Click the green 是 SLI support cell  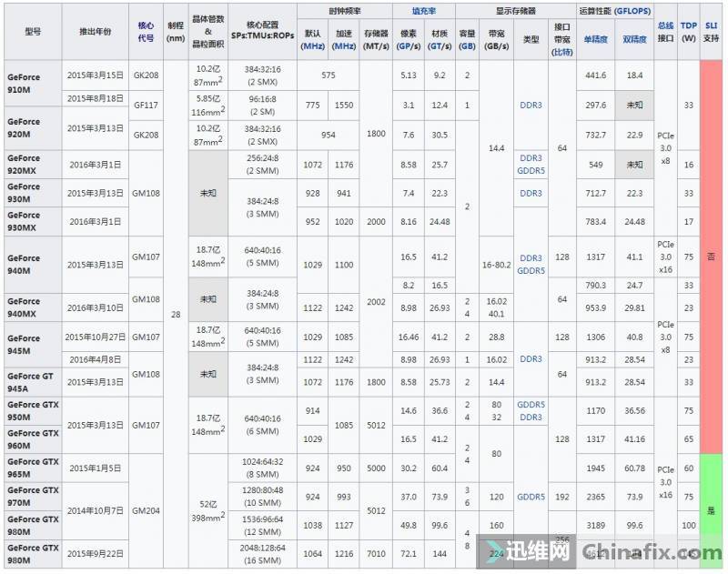(711, 510)
